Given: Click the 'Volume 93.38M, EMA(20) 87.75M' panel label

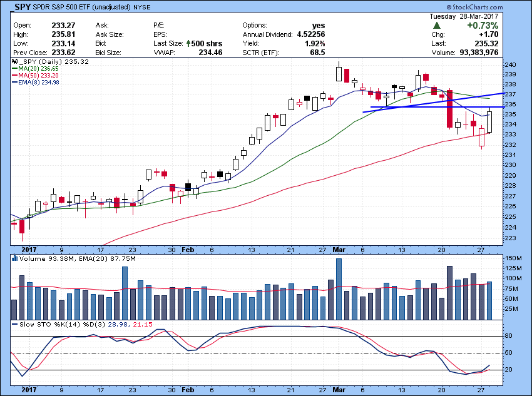Looking at the screenshot, I should (78, 259).
